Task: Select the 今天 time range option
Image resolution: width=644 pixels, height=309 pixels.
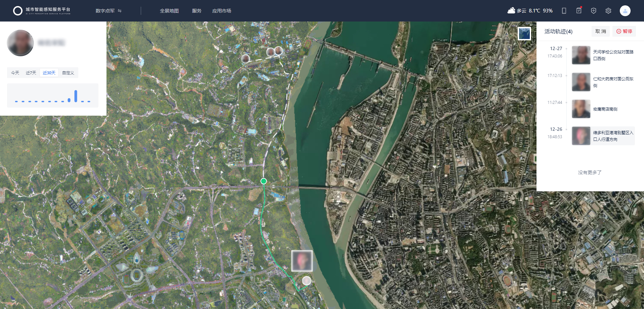Action: (15, 73)
